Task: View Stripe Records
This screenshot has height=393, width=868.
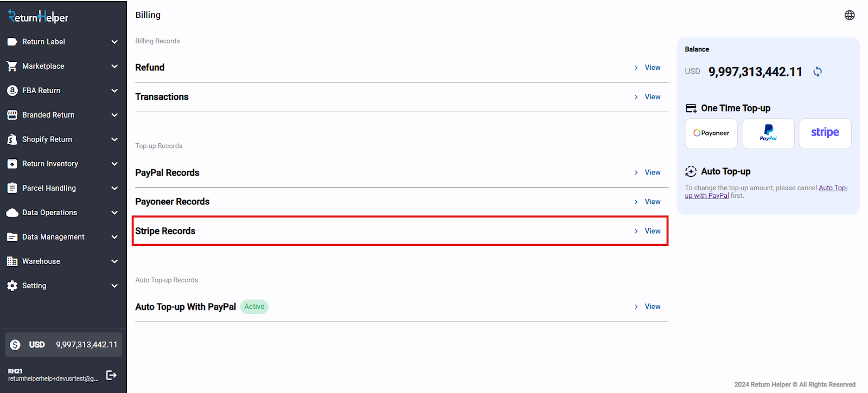Action: 652,231
